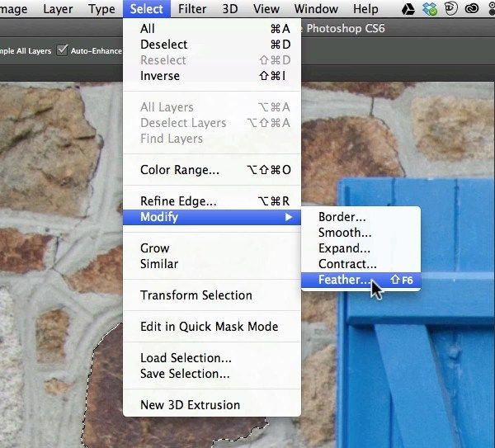Click the face-shaped icon beside Dropbox
The height and width of the screenshot is (448, 495).
[452, 10]
